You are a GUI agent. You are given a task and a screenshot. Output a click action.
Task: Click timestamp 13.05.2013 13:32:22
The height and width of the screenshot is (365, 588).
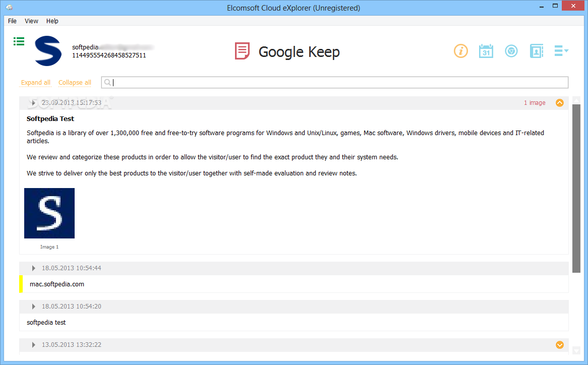pos(71,345)
